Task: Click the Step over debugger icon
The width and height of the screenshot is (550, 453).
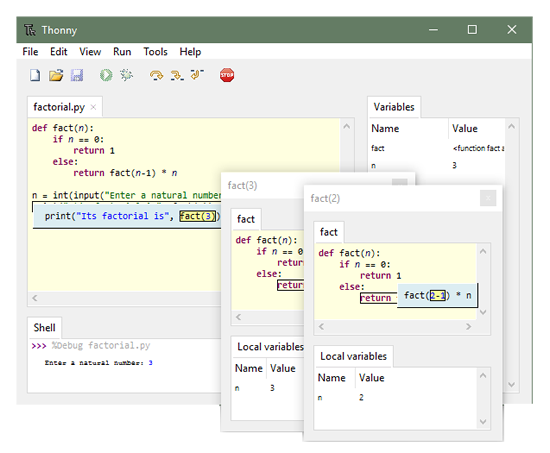Action: 156,75
